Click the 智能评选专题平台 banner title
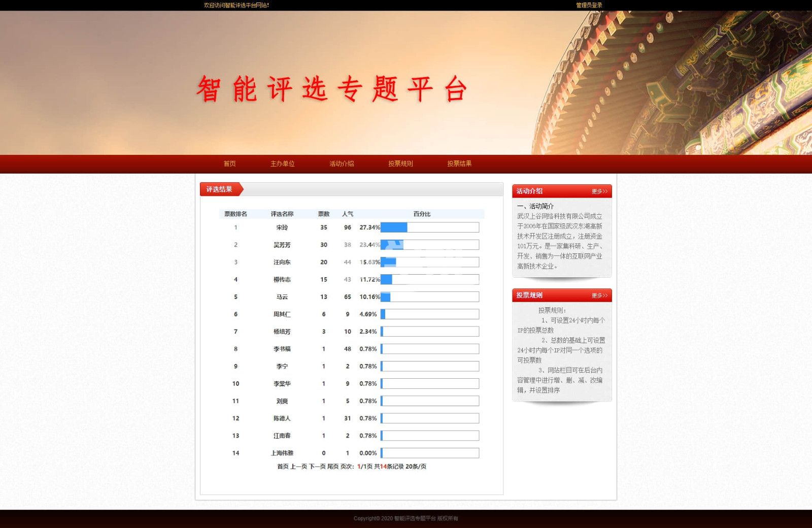 point(331,89)
